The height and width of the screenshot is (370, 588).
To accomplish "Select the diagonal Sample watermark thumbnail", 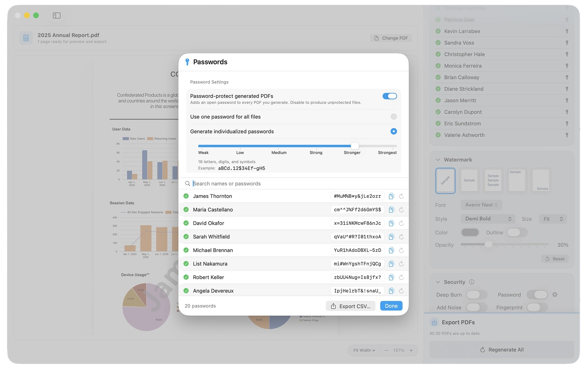I will click(445, 181).
